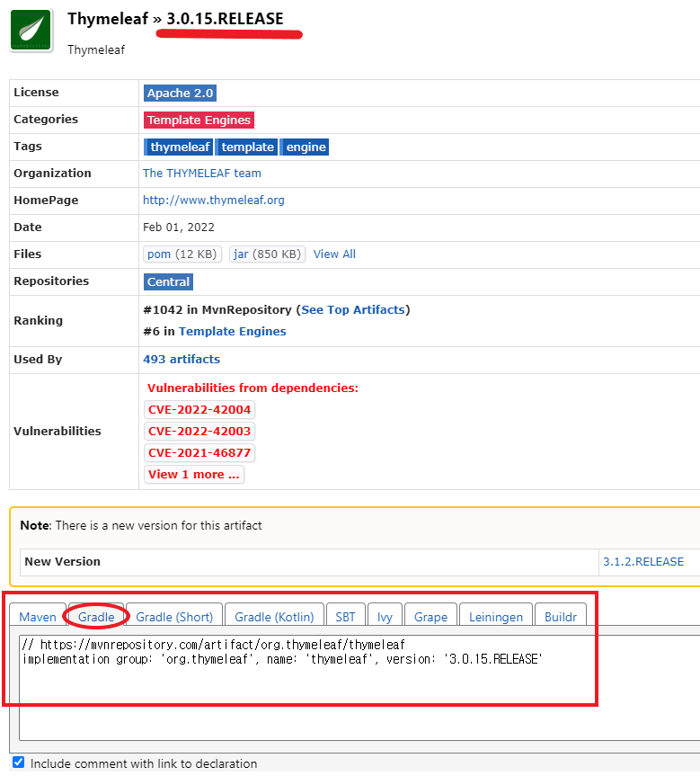Open the Central repository badge

pyautogui.click(x=168, y=281)
